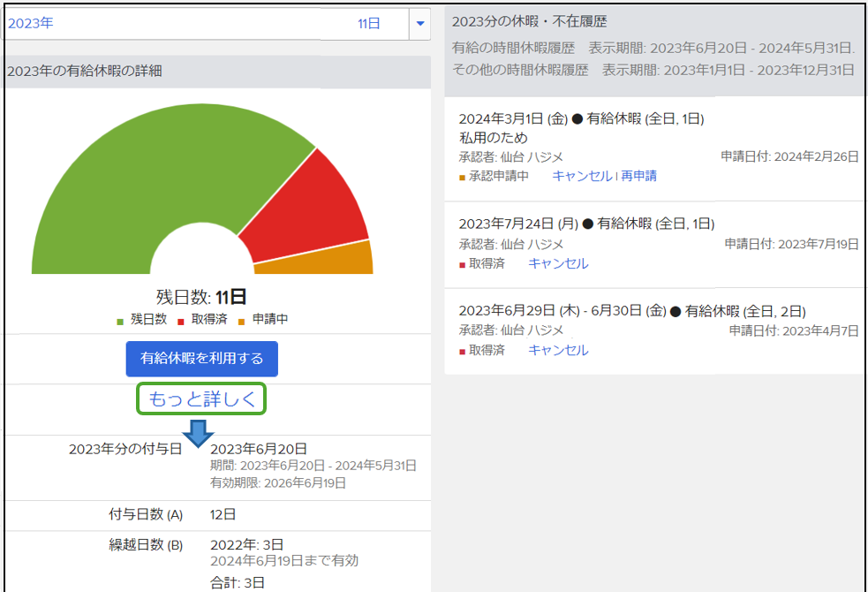The width and height of the screenshot is (868, 592).
Task: Open the year dropdown arrow
Action: pyautogui.click(x=419, y=24)
